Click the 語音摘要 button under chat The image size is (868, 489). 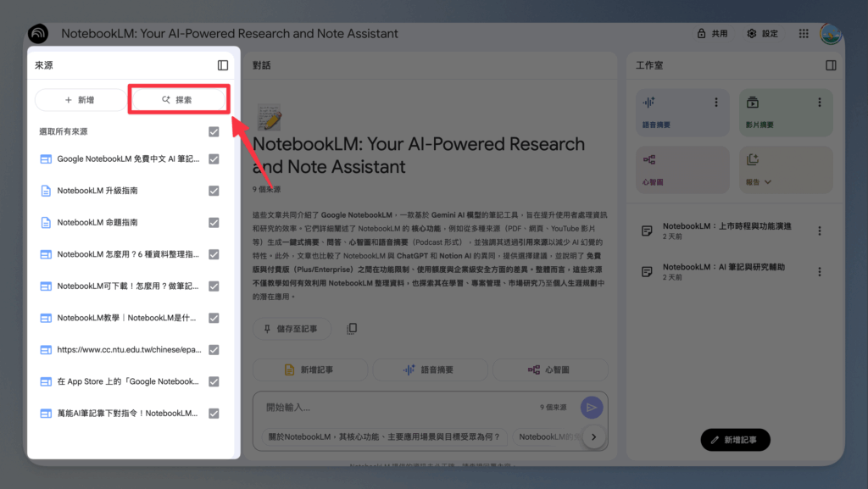(430, 370)
